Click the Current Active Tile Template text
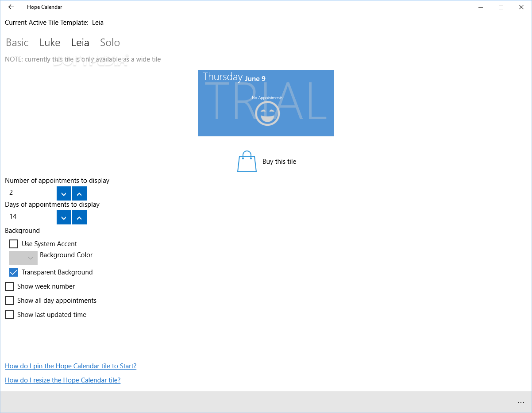 click(54, 23)
